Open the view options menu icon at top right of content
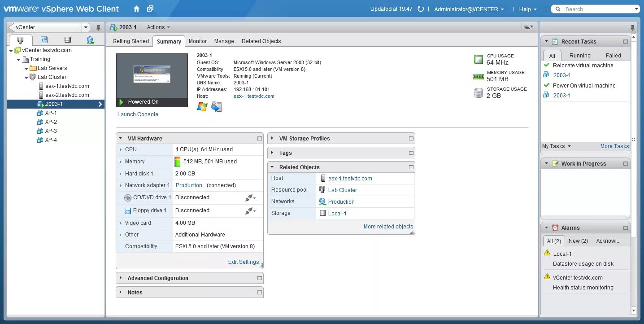This screenshot has height=324, width=644. tap(529, 27)
